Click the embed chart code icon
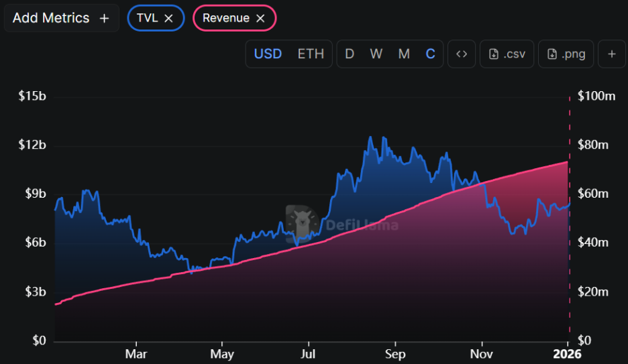This screenshot has height=364, width=628. click(462, 54)
